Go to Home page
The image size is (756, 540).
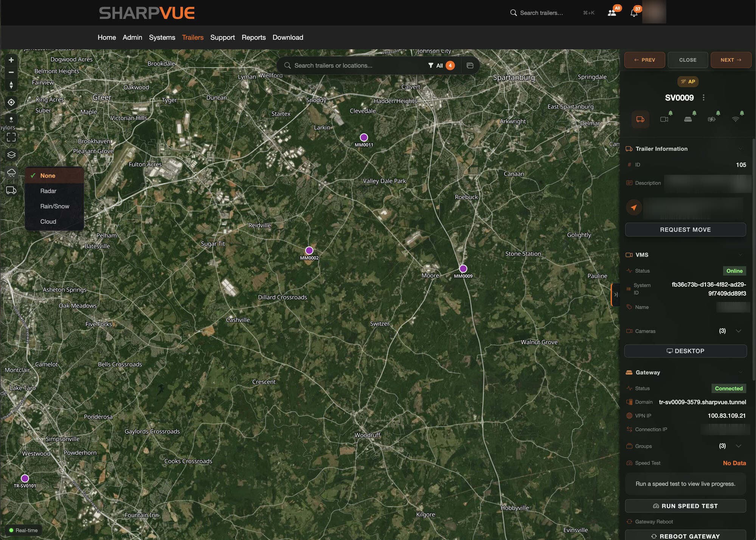click(x=107, y=37)
